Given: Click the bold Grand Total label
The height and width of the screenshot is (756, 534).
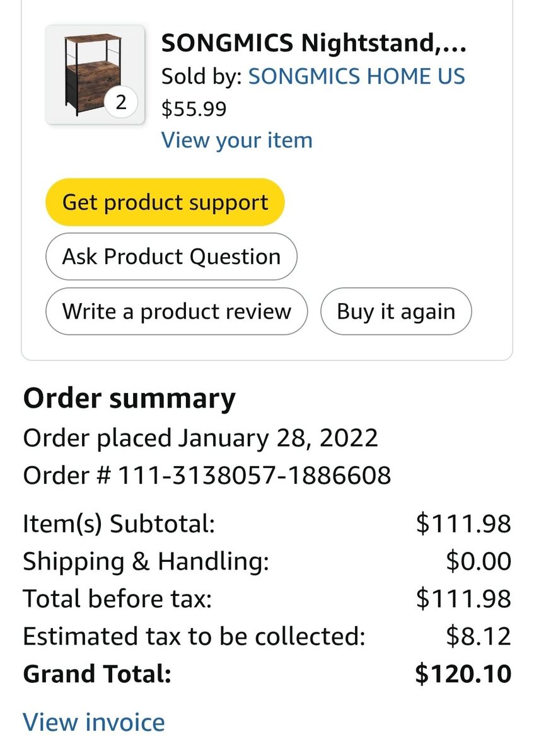Looking at the screenshot, I should click(x=97, y=674).
